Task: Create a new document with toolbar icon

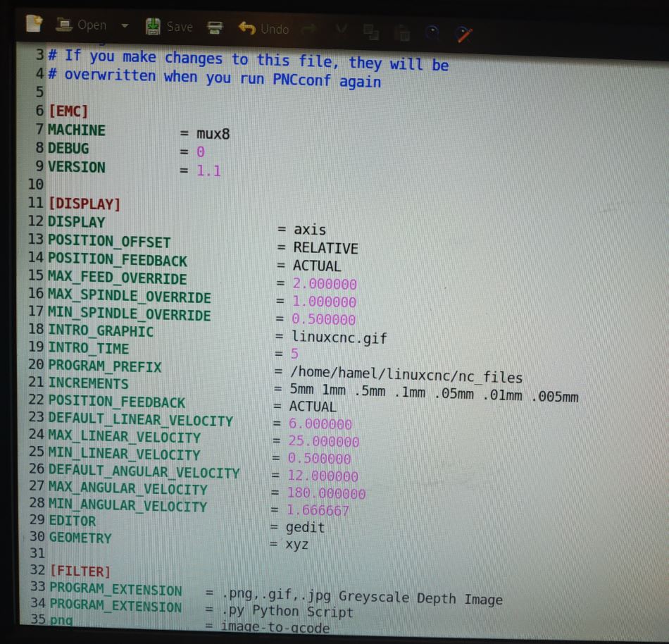Action: pos(34,23)
